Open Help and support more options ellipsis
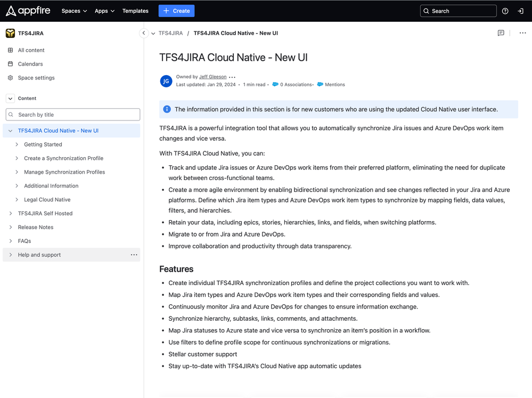 [x=134, y=255]
